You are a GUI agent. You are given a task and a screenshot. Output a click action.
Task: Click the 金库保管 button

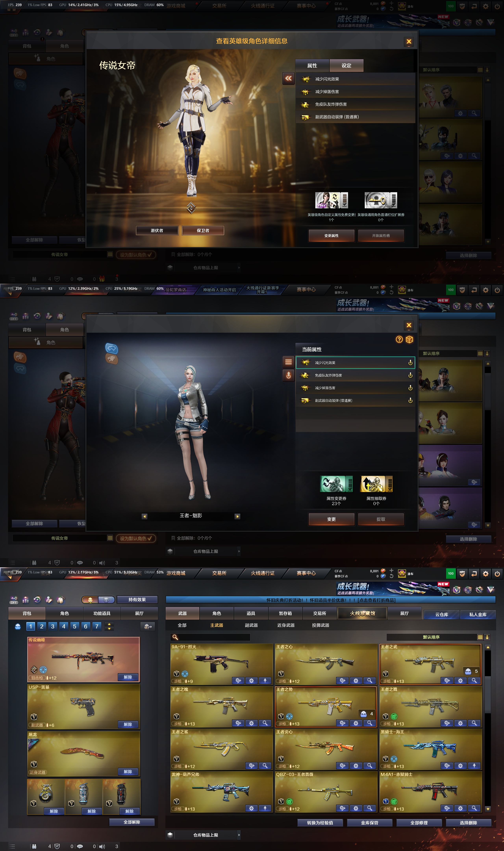point(370,822)
